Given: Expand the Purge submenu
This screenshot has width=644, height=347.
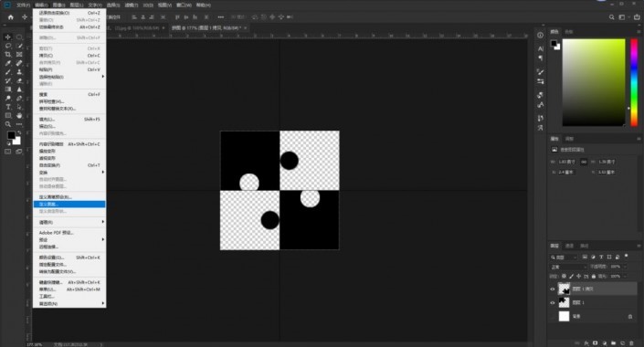Looking at the screenshot, I should (69, 222).
